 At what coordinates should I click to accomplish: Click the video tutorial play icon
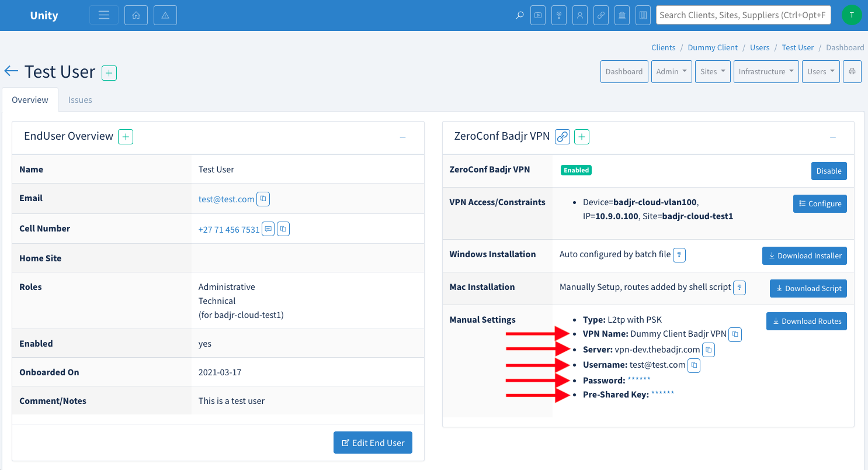point(537,15)
